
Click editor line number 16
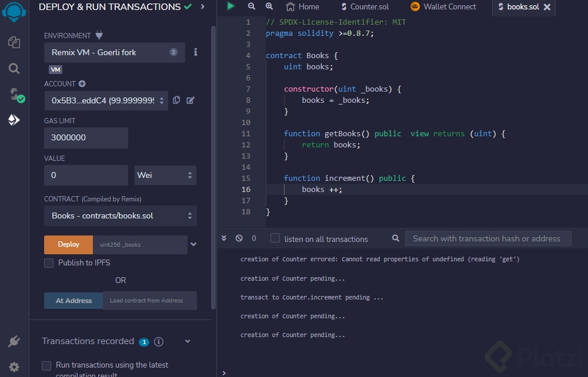tap(246, 190)
